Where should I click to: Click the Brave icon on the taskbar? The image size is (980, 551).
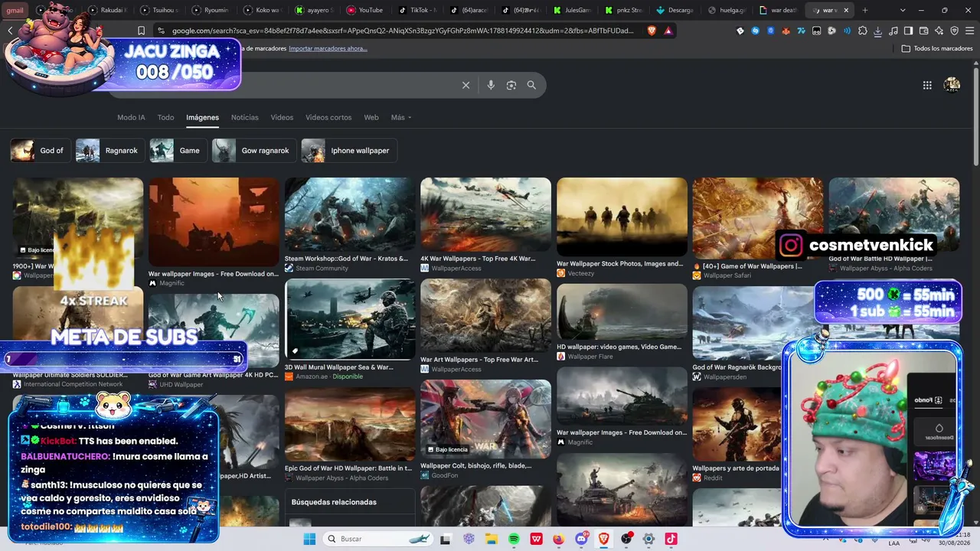coord(604,539)
